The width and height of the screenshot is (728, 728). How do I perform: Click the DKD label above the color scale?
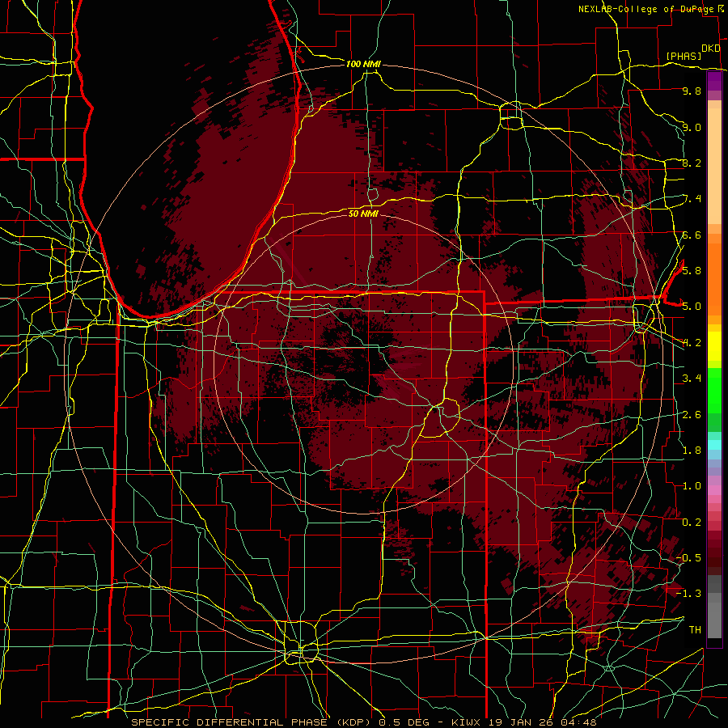click(x=711, y=49)
